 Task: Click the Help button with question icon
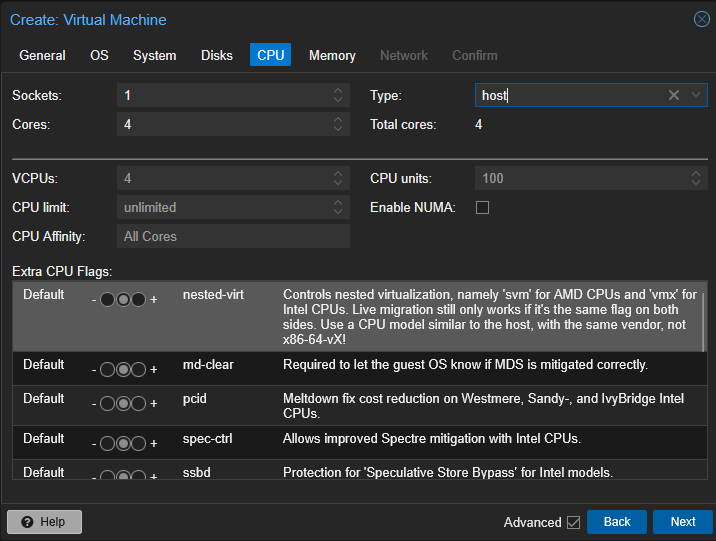[44, 522]
